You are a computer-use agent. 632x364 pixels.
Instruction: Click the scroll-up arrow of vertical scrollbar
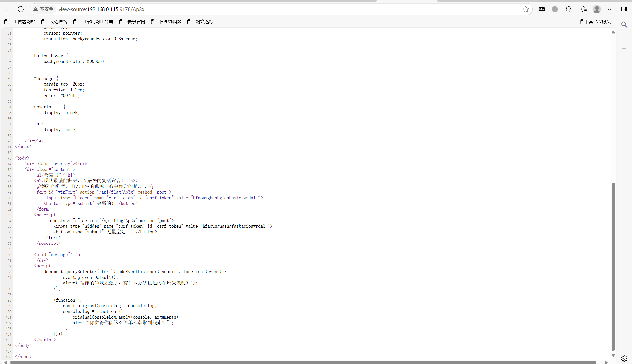click(x=613, y=32)
